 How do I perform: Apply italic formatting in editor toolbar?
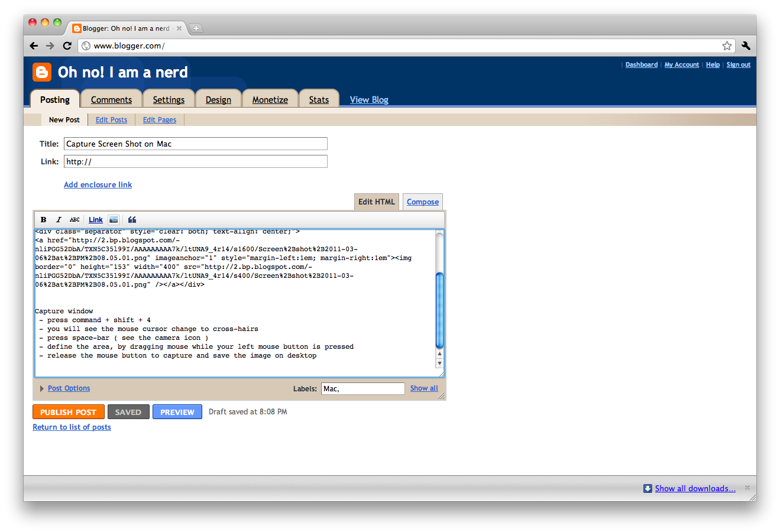pyautogui.click(x=59, y=219)
